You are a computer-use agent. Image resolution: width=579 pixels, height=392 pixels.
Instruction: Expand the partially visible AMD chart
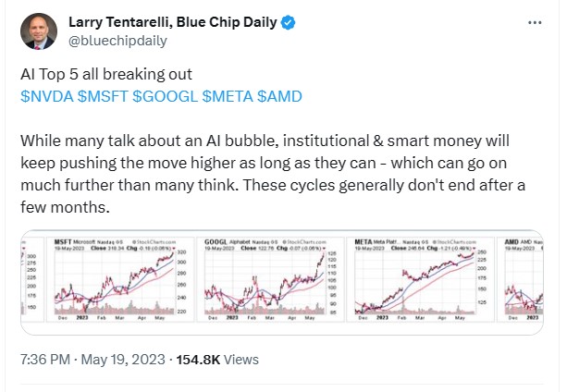click(x=524, y=283)
